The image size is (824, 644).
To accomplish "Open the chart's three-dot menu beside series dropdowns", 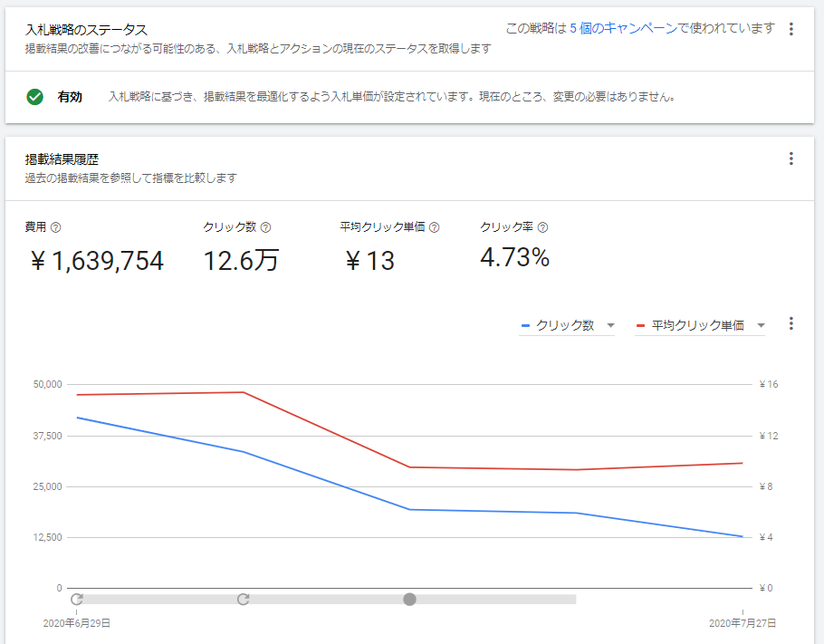I will [x=791, y=324].
